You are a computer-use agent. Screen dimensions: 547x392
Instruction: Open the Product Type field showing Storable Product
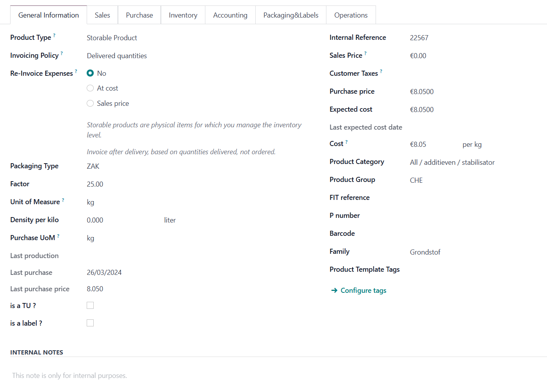pos(112,38)
